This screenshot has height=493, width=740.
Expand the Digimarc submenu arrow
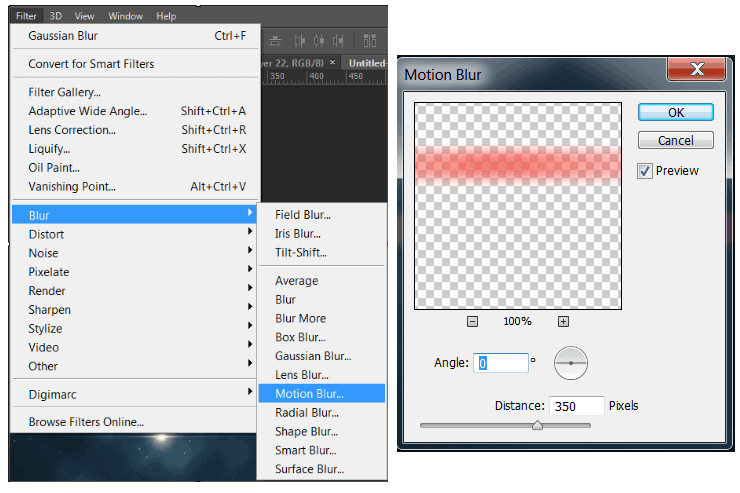pyautogui.click(x=250, y=391)
